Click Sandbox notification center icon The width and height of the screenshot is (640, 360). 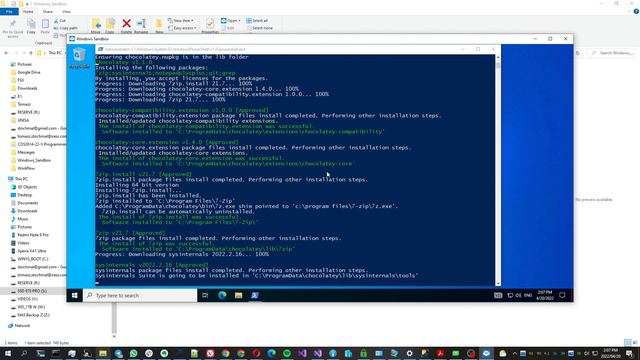pyautogui.click(x=562, y=295)
